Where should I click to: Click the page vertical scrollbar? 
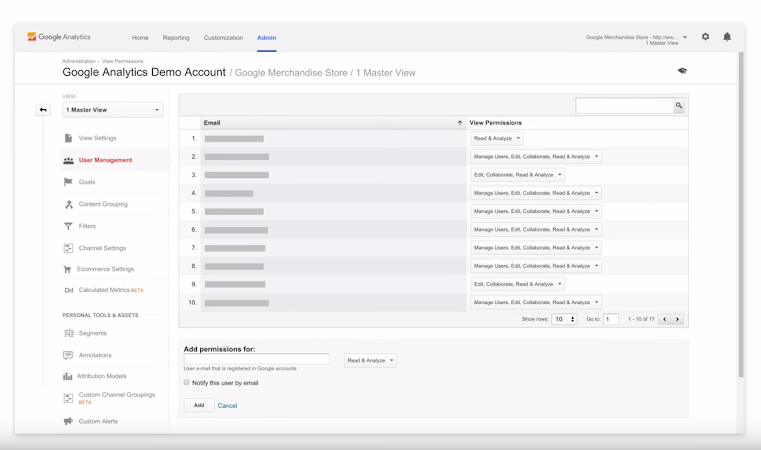[x=741, y=214]
